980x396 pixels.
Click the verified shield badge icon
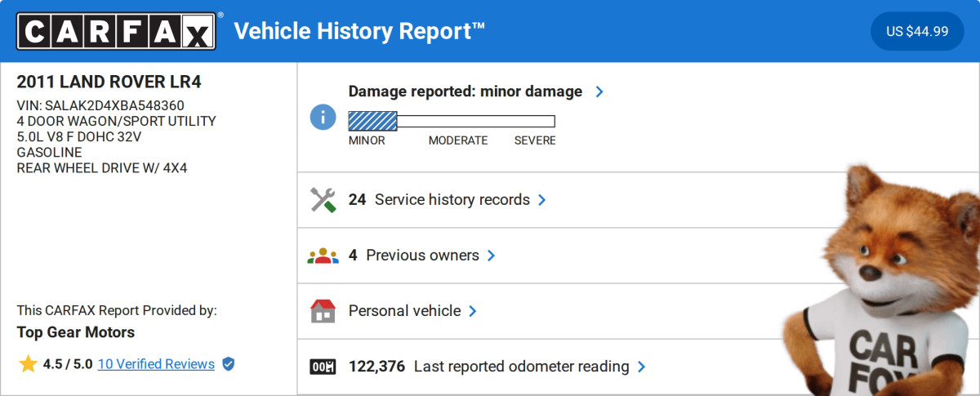point(229,364)
